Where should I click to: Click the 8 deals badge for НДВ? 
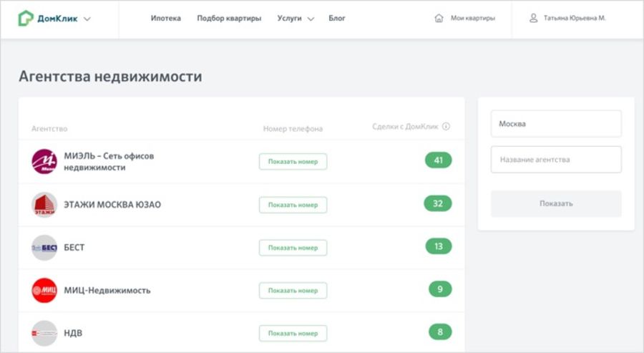click(x=440, y=332)
